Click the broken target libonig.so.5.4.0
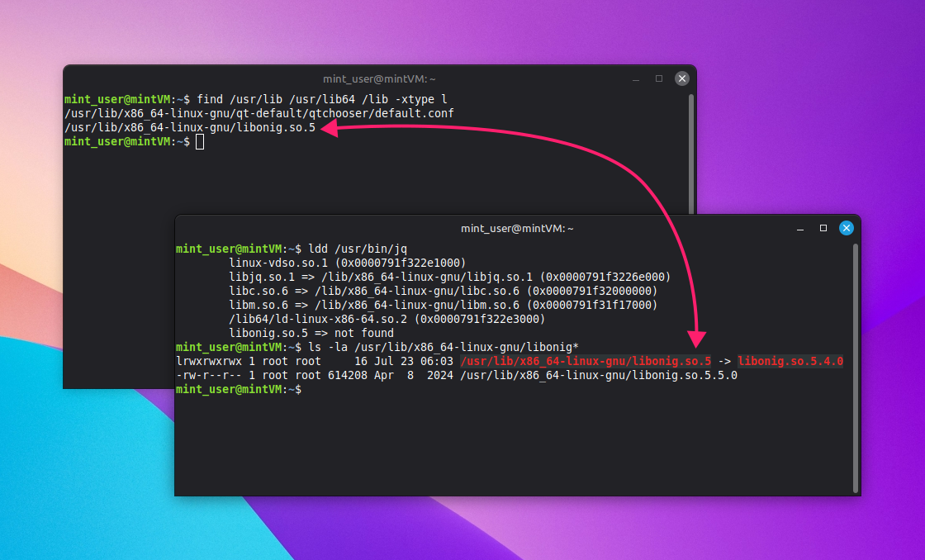 pyautogui.click(x=790, y=361)
